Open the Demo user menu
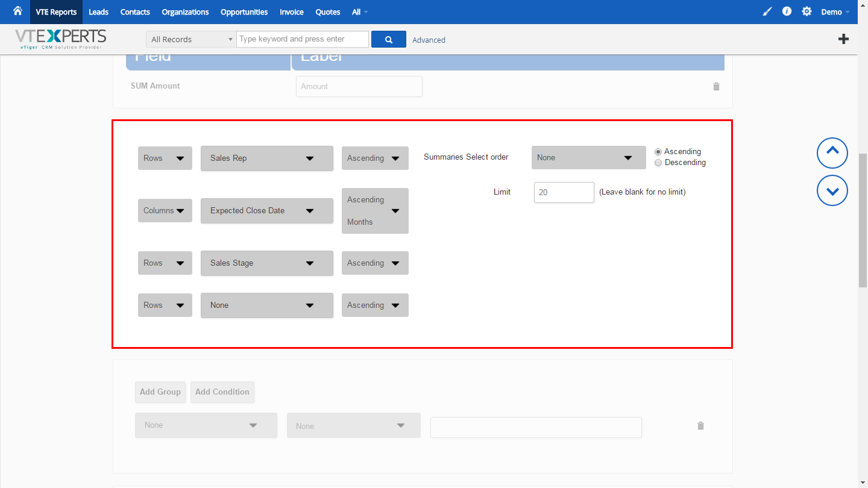868x488 pixels. click(835, 12)
